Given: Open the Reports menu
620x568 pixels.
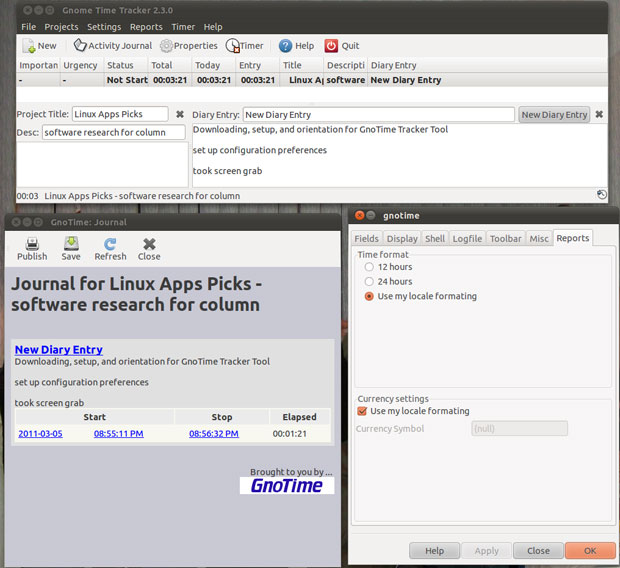Looking at the screenshot, I should pyautogui.click(x=146, y=27).
